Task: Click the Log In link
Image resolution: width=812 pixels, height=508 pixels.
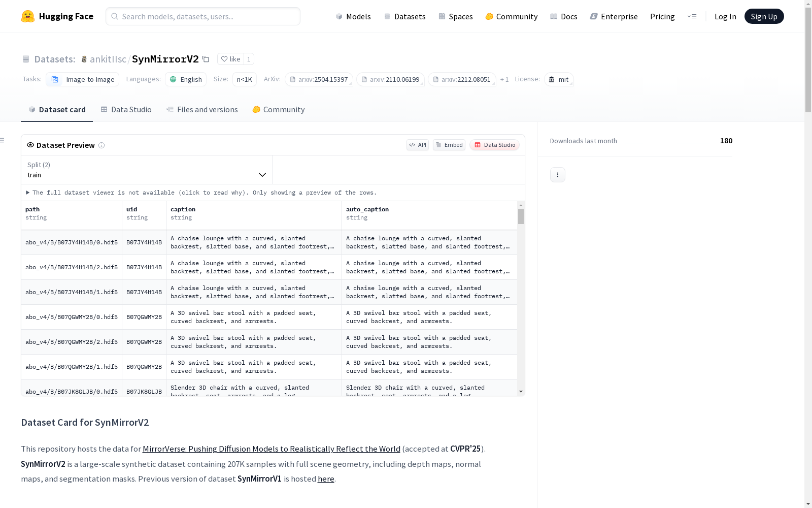Action: pyautogui.click(x=725, y=16)
